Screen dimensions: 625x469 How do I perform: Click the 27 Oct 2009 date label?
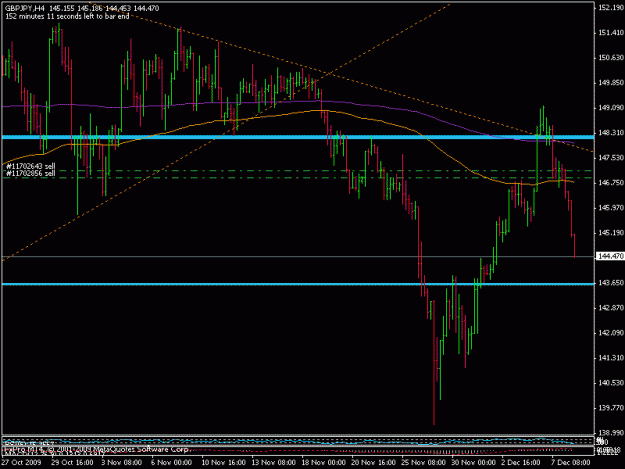(x=22, y=463)
